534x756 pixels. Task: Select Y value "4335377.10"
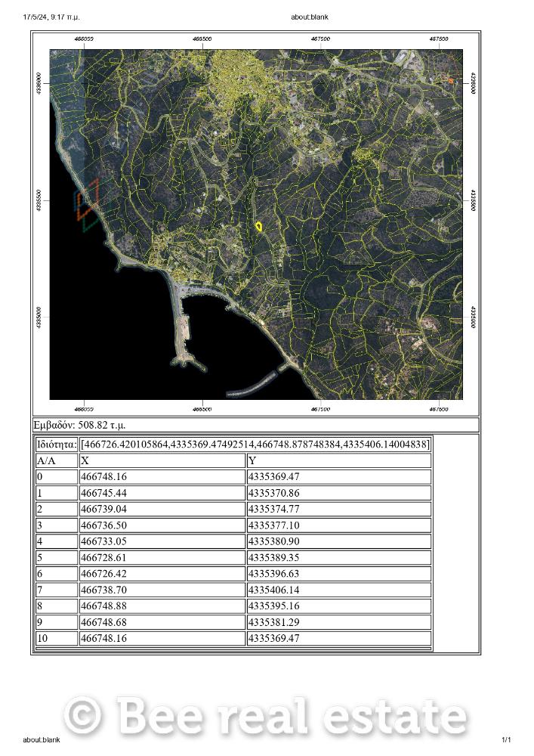coord(273,525)
